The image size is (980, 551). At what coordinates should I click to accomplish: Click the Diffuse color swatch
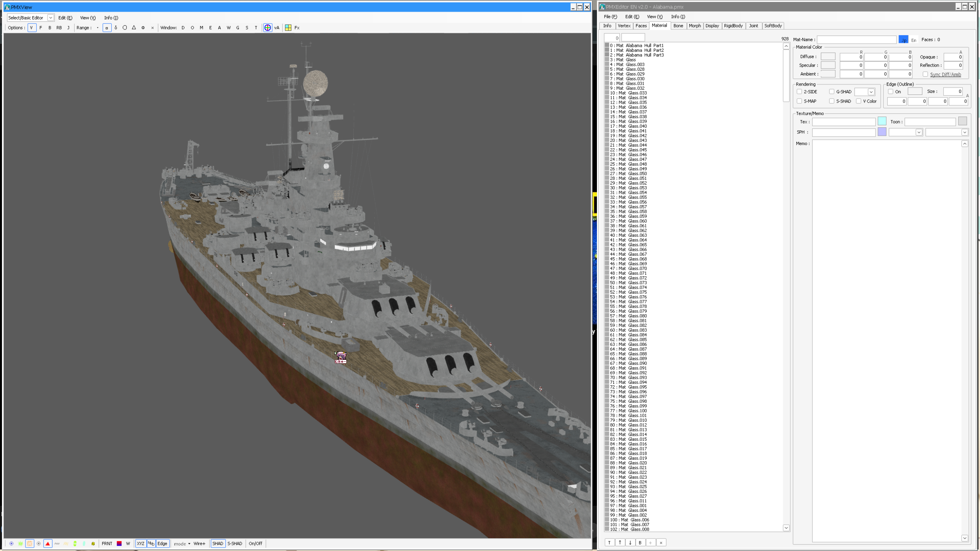point(828,56)
